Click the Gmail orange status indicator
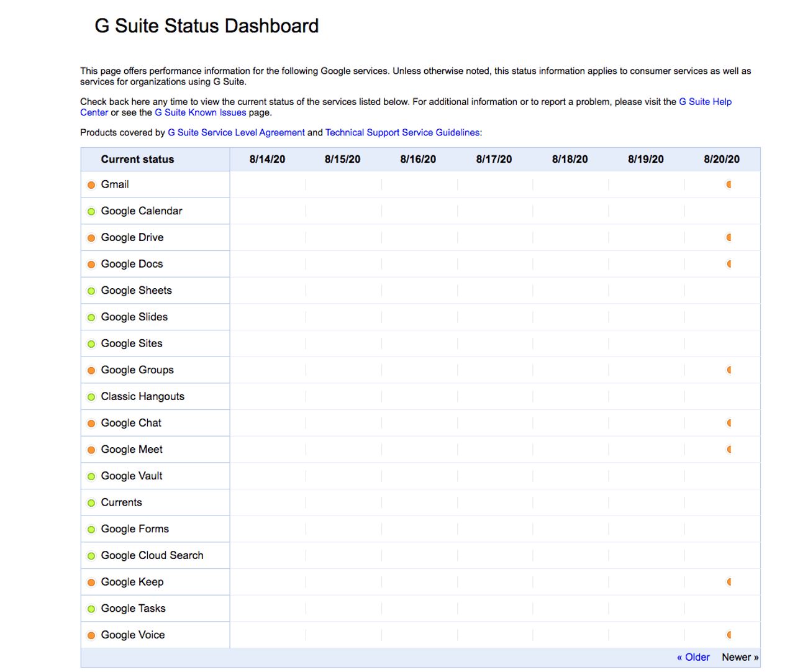 click(x=91, y=184)
